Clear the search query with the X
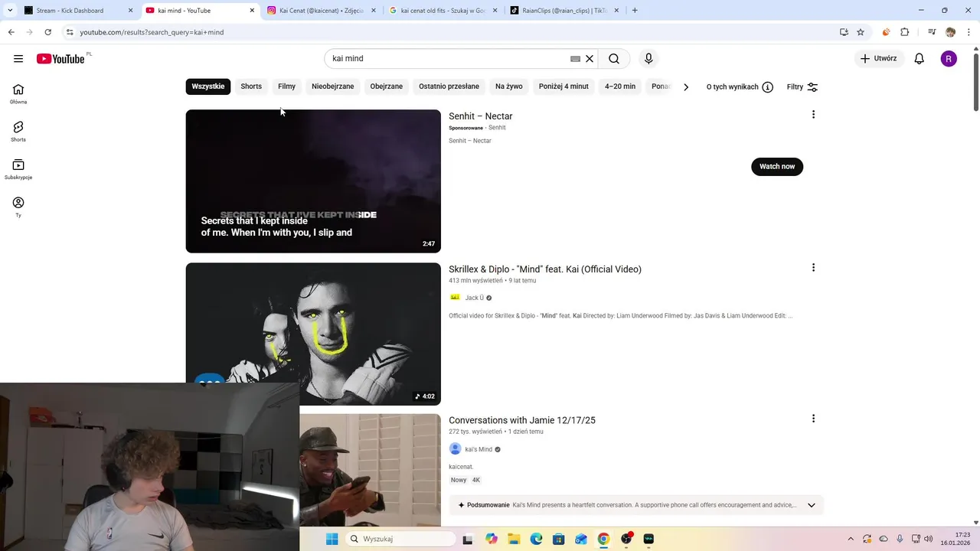The width and height of the screenshot is (980, 551). click(590, 59)
